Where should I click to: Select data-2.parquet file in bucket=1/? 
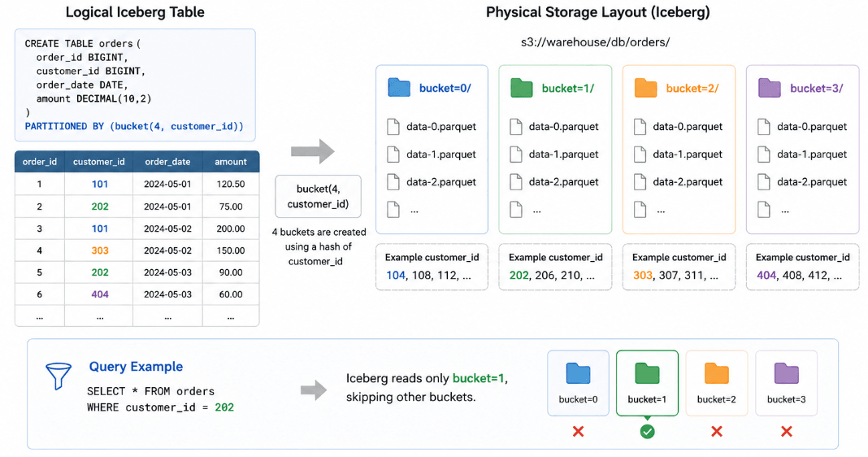click(554, 181)
